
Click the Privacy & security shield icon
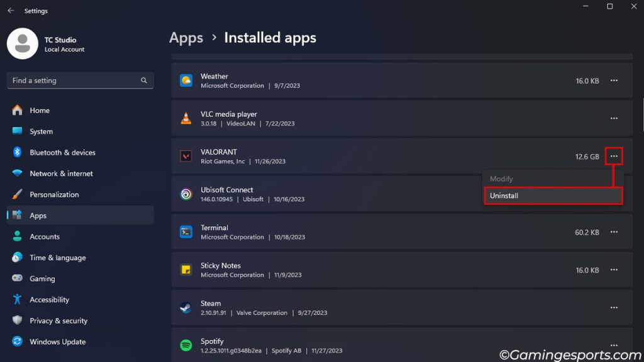(18, 321)
